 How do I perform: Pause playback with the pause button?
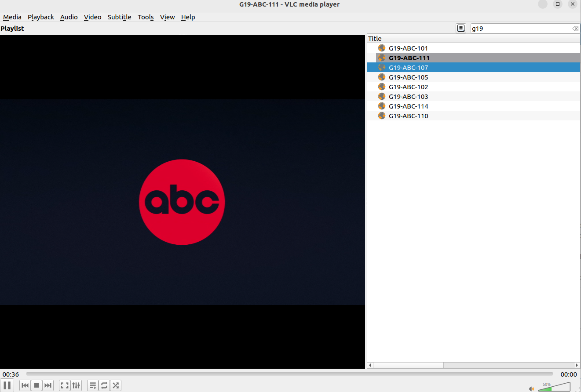[7, 385]
